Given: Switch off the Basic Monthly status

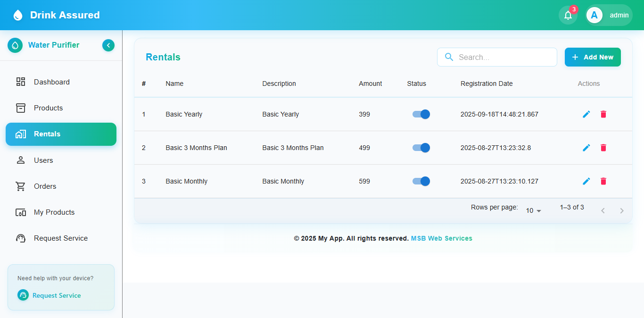Looking at the screenshot, I should pos(421,181).
